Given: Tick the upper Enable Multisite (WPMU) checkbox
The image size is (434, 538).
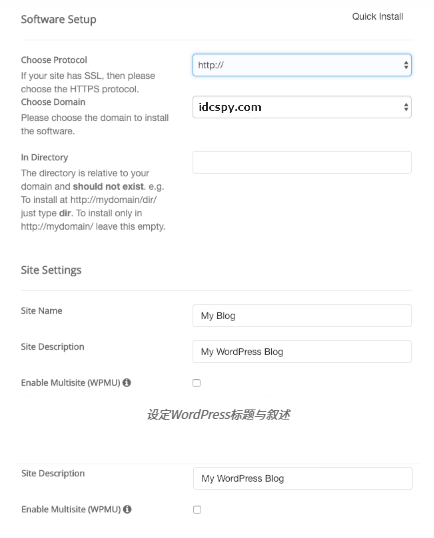Looking at the screenshot, I should click(197, 383).
